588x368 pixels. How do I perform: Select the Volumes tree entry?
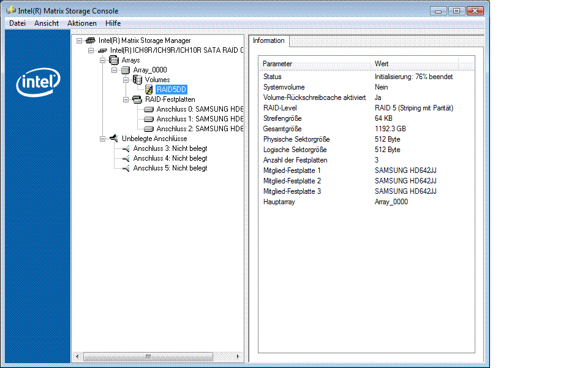click(x=157, y=80)
